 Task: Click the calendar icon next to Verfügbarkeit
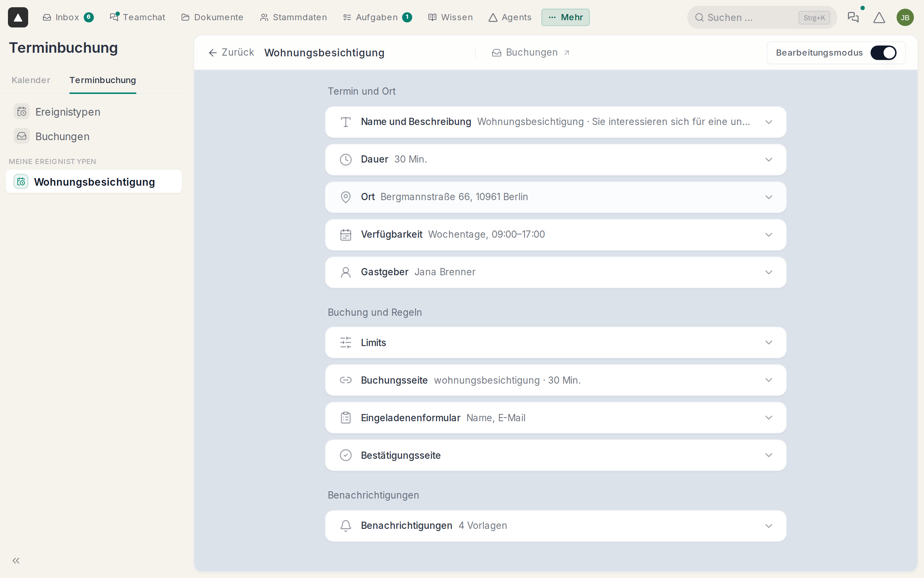click(345, 235)
